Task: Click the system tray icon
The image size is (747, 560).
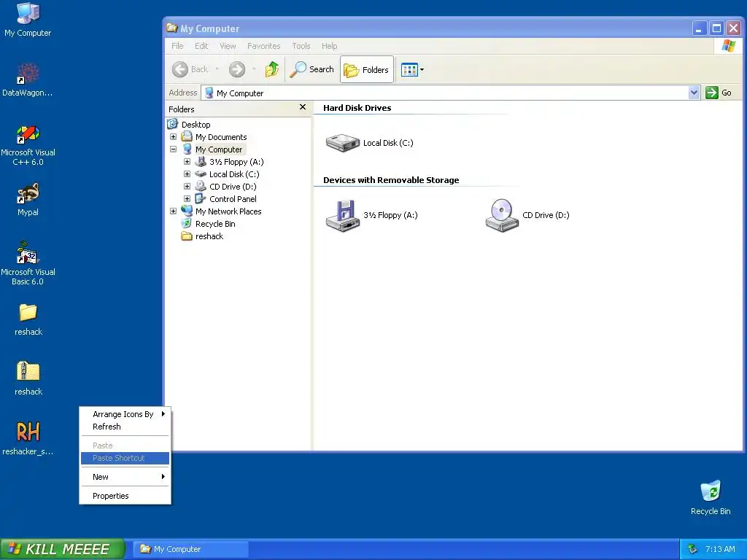Action: click(x=692, y=549)
